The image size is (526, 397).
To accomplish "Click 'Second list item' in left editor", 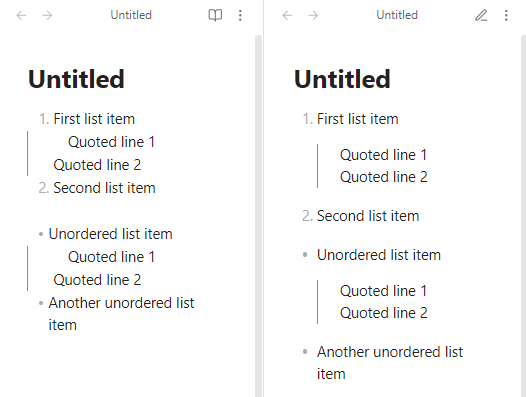I will 104,188.
